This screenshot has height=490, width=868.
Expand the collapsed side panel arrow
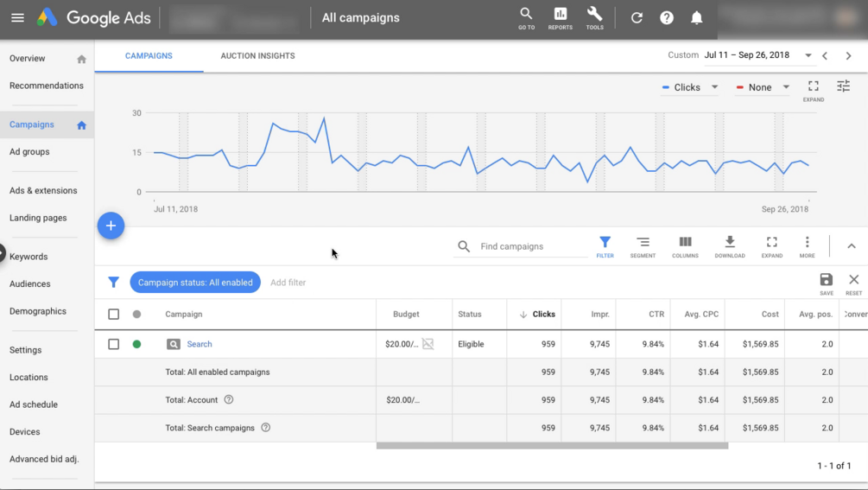pos(3,253)
